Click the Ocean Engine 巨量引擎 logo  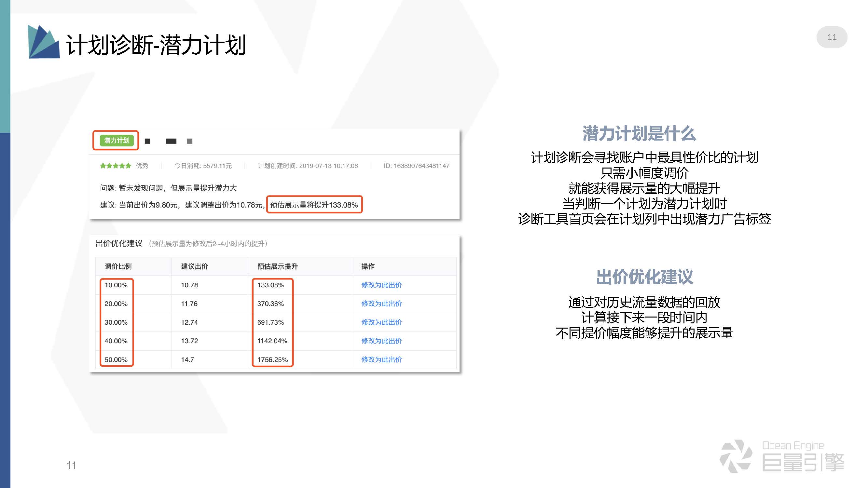(782, 456)
